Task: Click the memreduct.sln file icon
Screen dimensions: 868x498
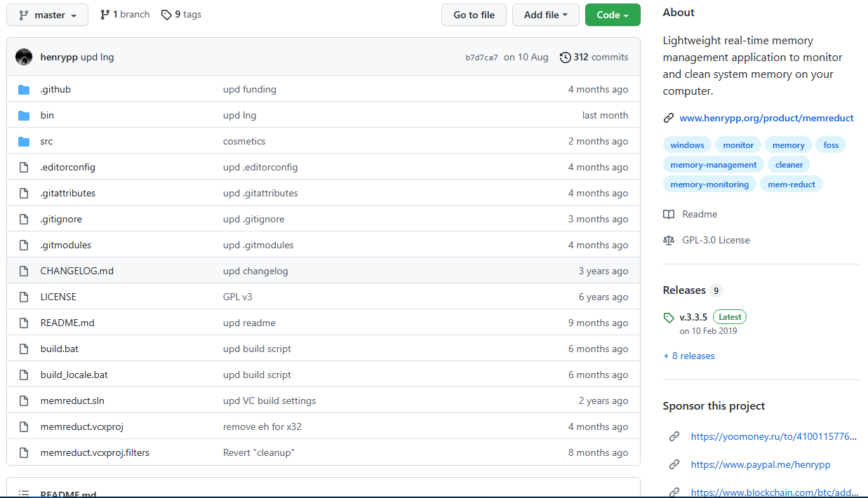Action: pos(24,401)
